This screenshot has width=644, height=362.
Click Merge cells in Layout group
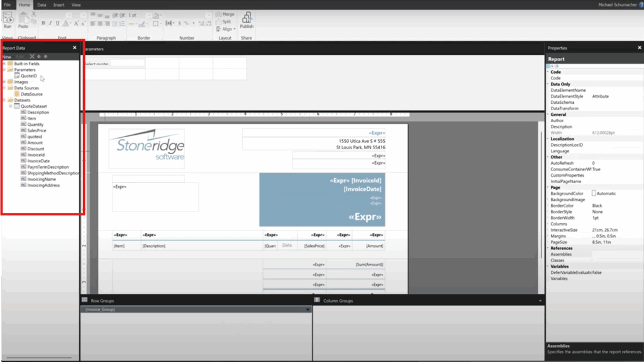click(x=225, y=14)
